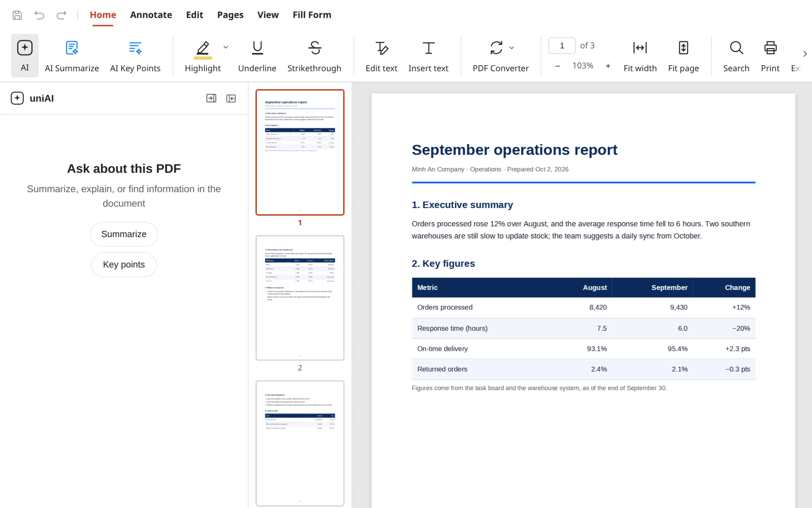812x508 pixels.
Task: Dock uniAI panel to the right icon
Action: 211,98
